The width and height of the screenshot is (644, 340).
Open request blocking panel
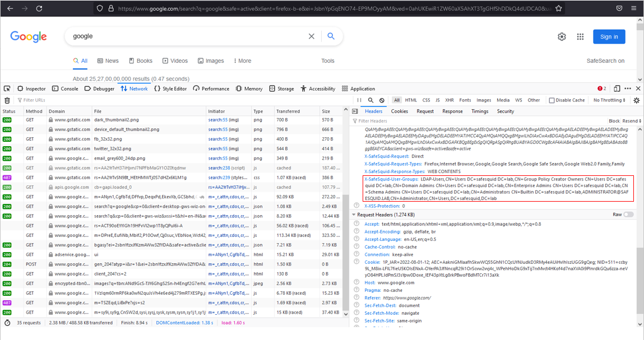click(x=382, y=100)
